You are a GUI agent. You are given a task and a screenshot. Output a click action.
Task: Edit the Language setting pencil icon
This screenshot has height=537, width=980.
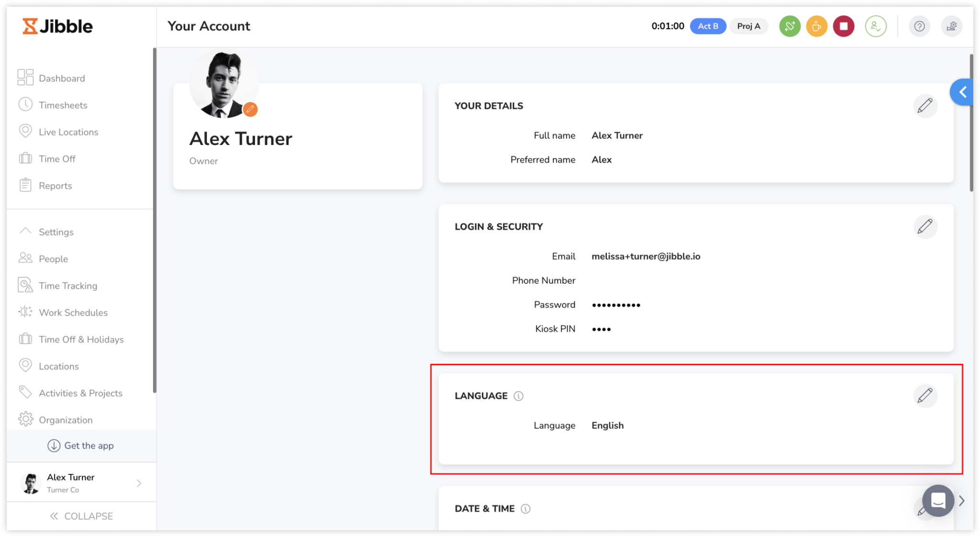pos(925,396)
